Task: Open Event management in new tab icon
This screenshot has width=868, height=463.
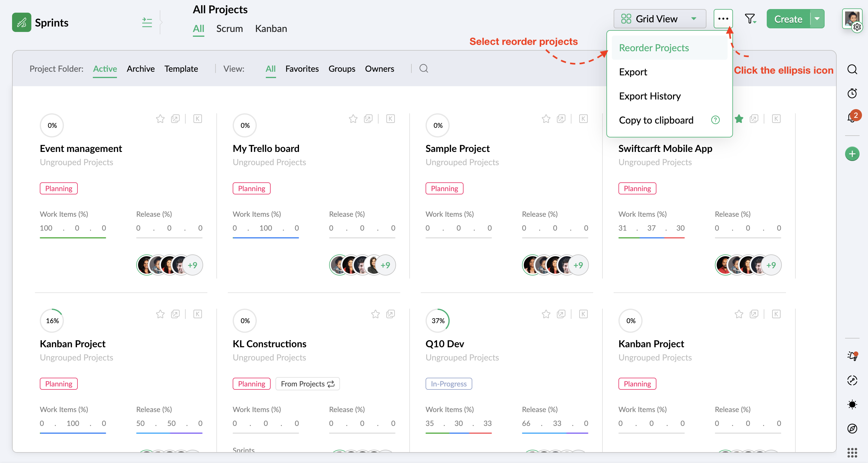Action: click(175, 119)
